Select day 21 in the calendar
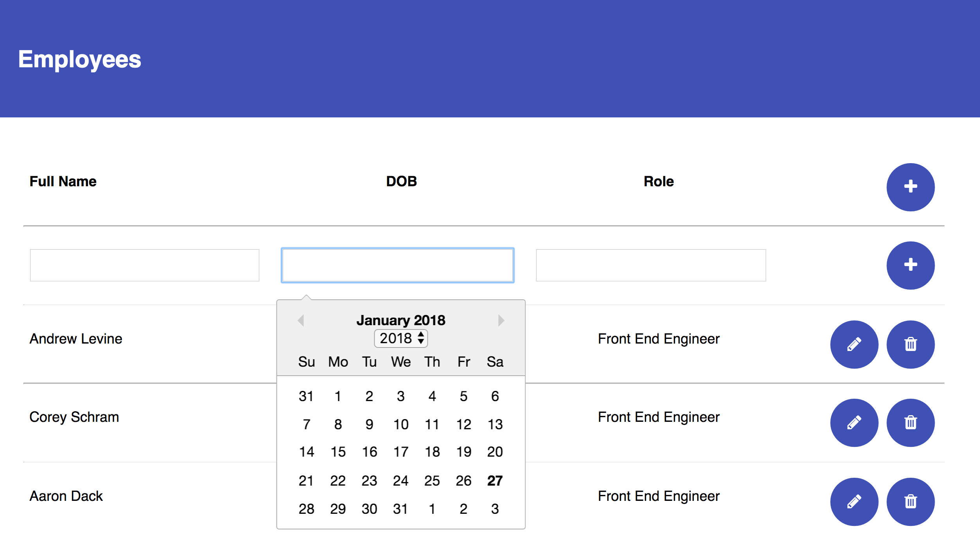Image resolution: width=980 pixels, height=540 pixels. [306, 481]
